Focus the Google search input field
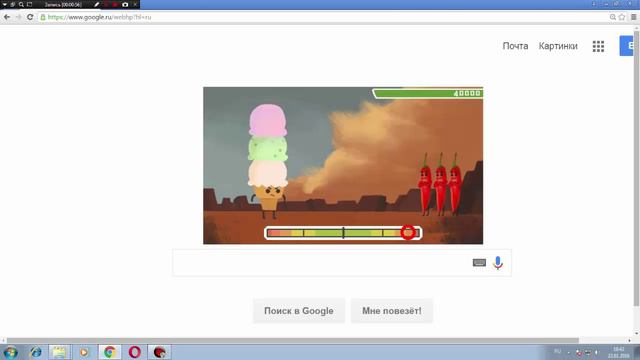This screenshot has width=640, height=360. 342,263
